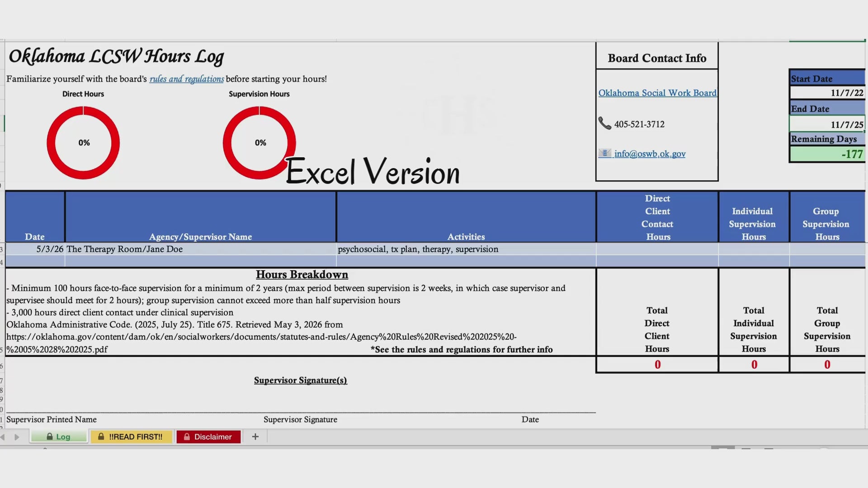The height and width of the screenshot is (488, 868).
Task: Select Total Direct Client Hours value 0
Action: click(x=657, y=365)
